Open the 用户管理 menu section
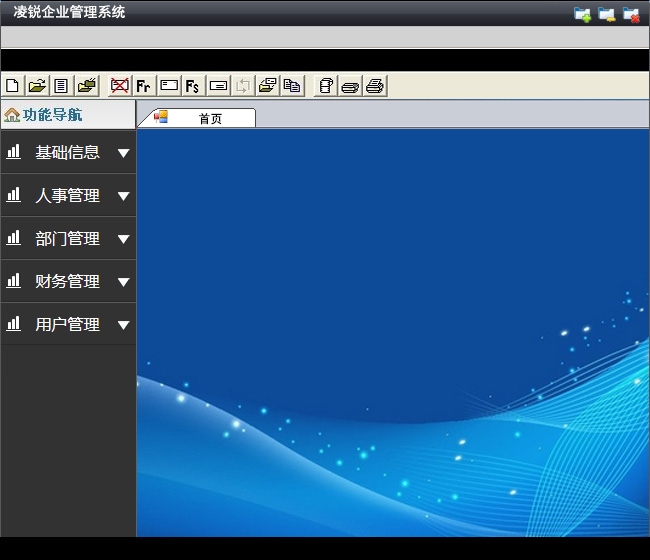Viewport: 650px width, 560px height. (68, 324)
